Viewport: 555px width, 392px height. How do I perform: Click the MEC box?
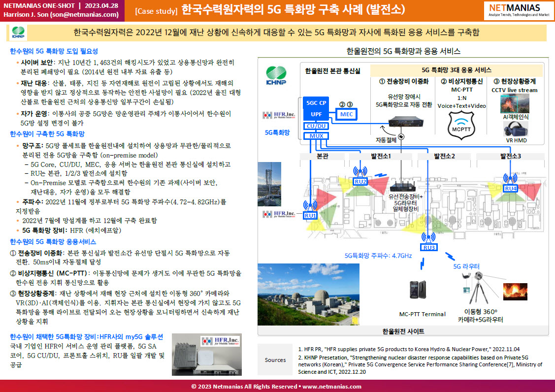(x=346, y=114)
